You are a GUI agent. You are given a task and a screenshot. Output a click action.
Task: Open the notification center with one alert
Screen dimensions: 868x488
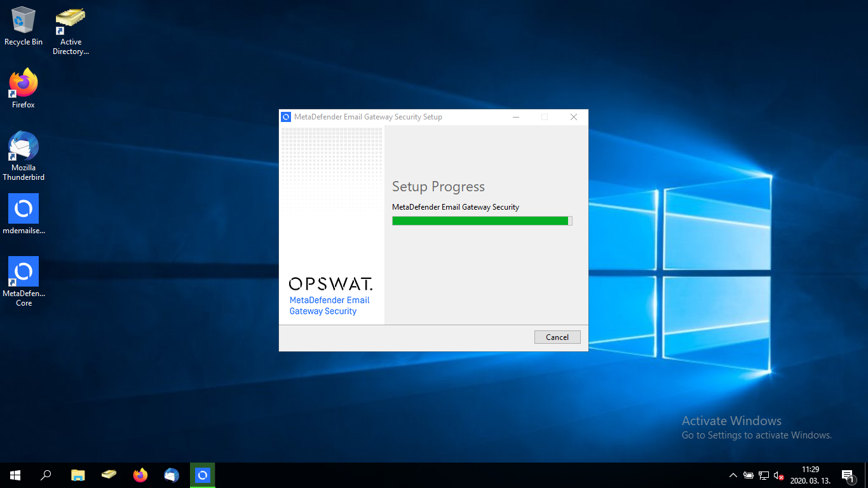[x=847, y=475]
